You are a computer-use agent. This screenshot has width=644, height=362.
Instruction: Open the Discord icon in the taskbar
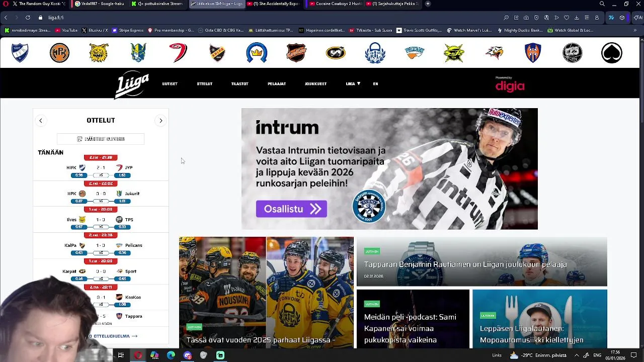coord(188,355)
